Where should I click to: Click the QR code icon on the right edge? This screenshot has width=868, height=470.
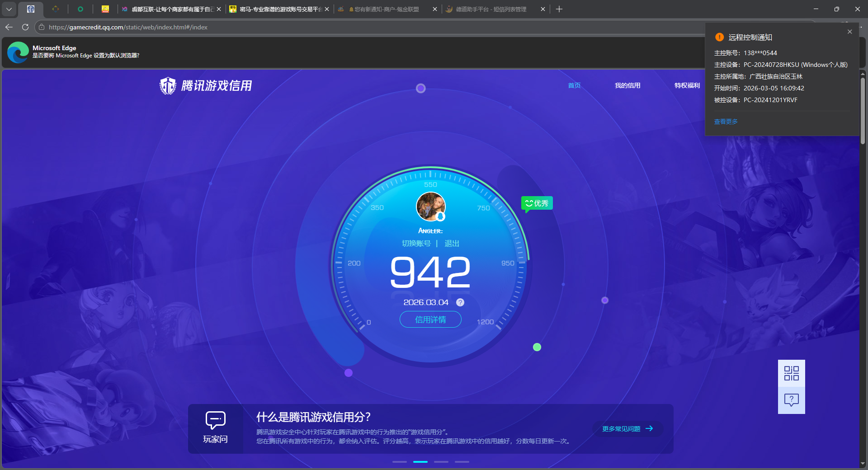click(x=791, y=373)
